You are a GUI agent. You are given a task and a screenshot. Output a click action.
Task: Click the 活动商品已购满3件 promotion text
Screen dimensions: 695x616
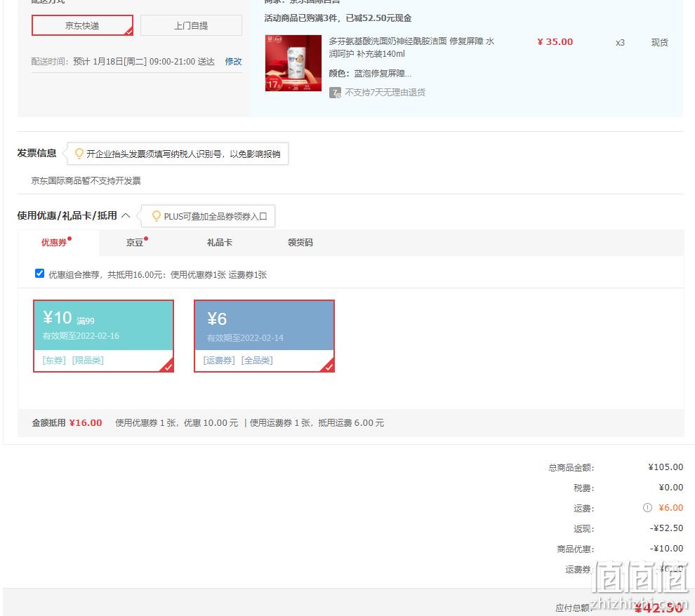338,18
